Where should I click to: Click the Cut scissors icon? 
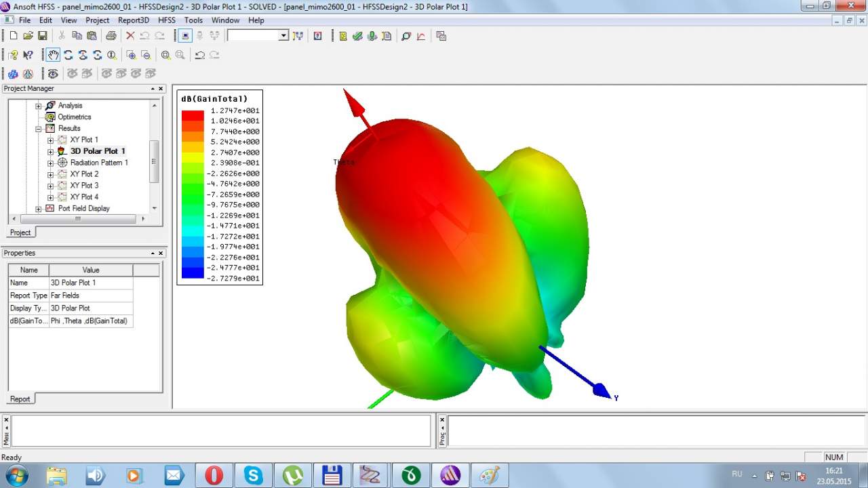point(62,36)
